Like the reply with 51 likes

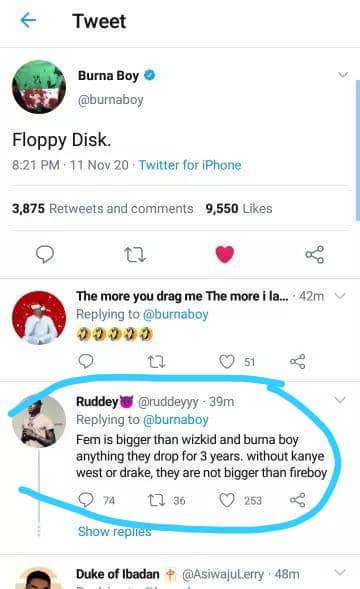click(x=227, y=362)
